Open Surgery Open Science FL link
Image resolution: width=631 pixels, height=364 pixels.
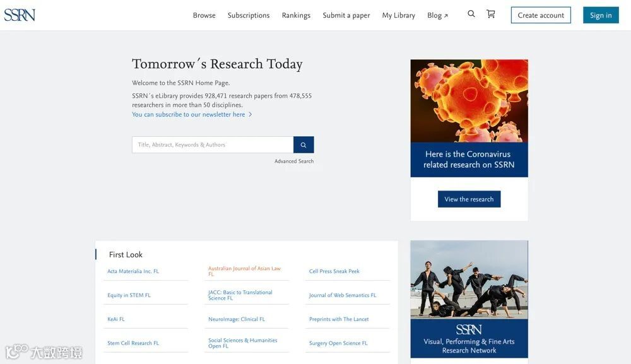(338, 343)
